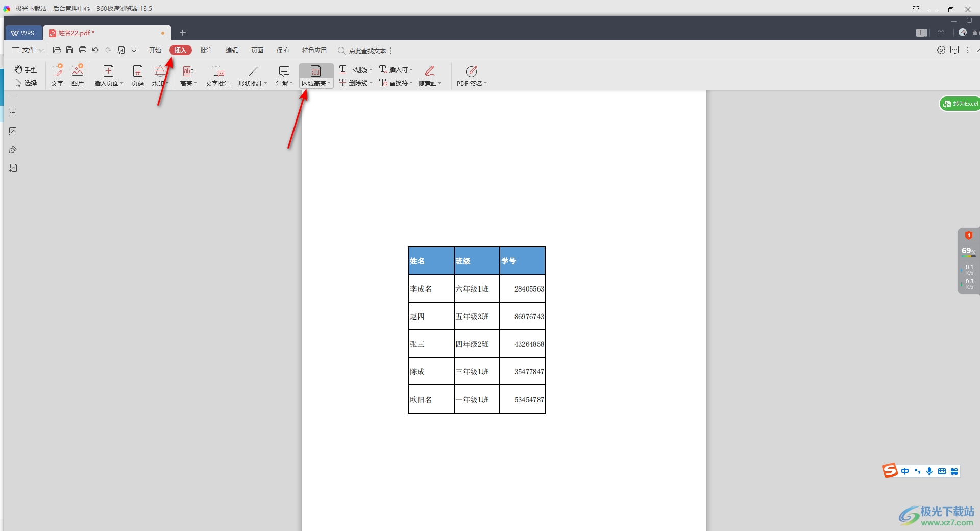
Task: Switch to the 保护 tab
Action: click(x=283, y=50)
